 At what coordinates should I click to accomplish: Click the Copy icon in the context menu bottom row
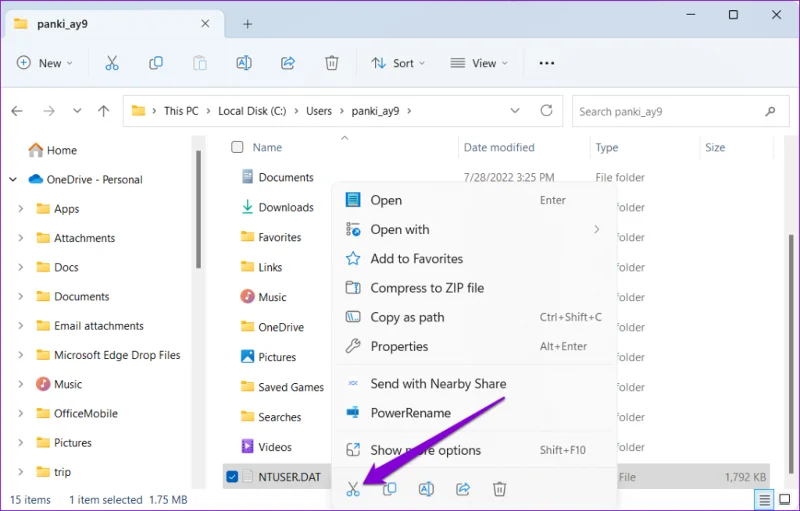point(389,489)
